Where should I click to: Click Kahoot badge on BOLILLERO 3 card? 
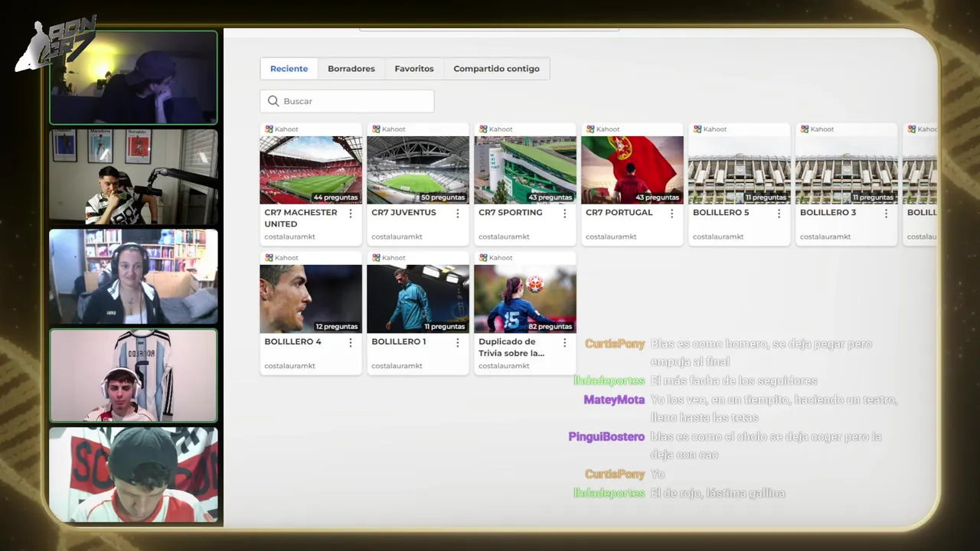818,129
